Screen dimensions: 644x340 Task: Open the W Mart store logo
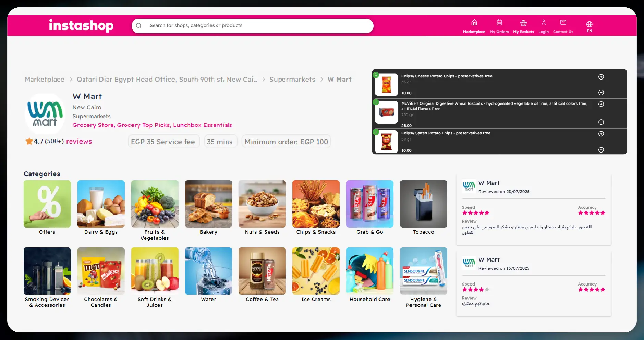pyautogui.click(x=44, y=114)
